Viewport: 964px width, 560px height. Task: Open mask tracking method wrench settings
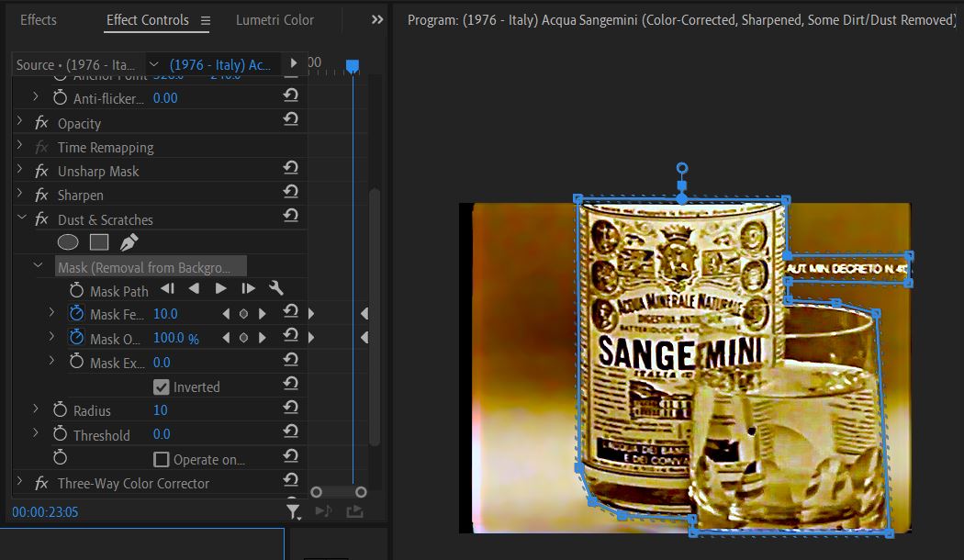pos(276,288)
